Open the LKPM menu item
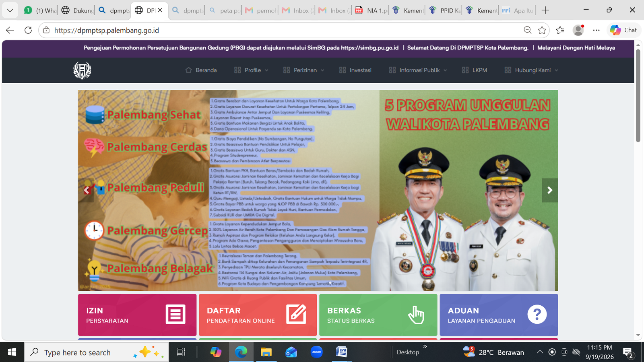This screenshot has width=644, height=362. pos(475,70)
